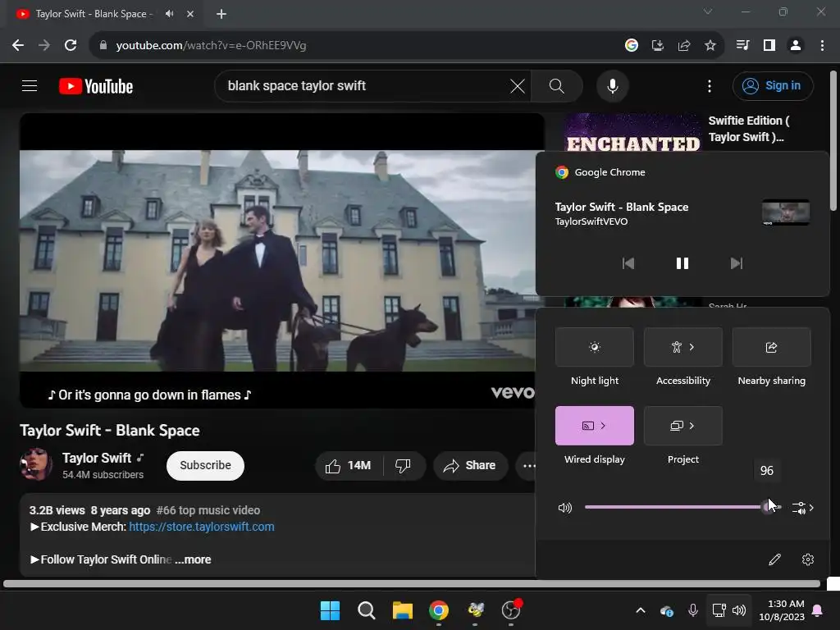Open the Accessibility quick setting

coord(683,347)
